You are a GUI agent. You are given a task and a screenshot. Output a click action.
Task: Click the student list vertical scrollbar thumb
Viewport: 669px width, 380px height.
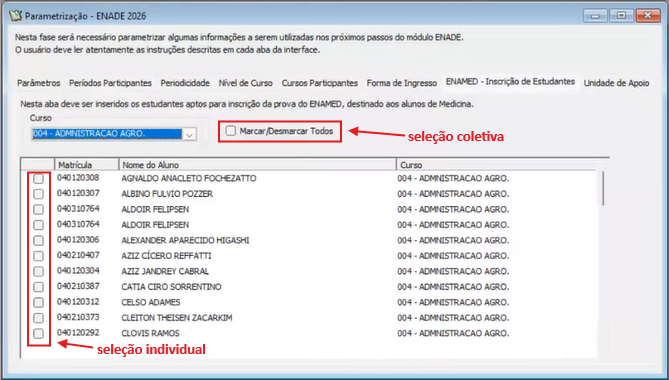[x=603, y=189]
